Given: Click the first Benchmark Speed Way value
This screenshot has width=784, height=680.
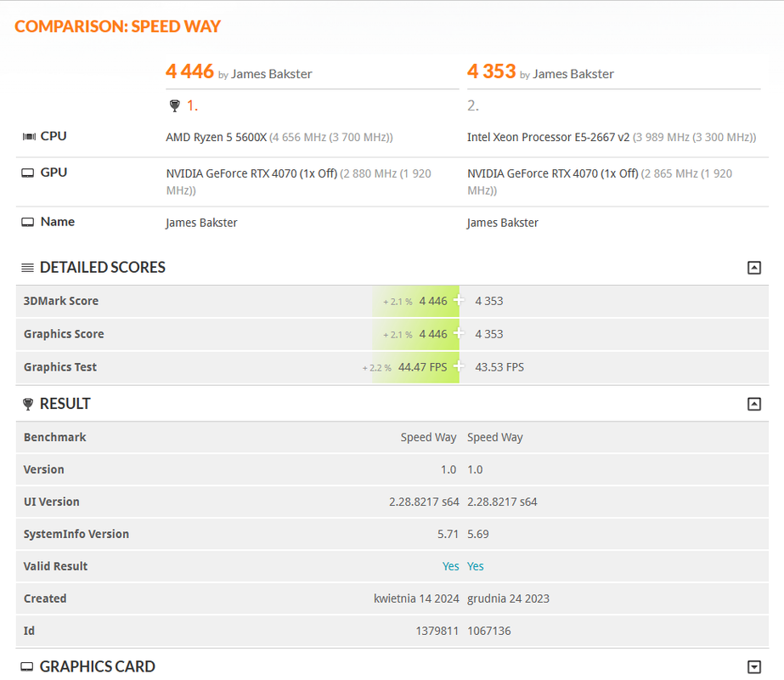Looking at the screenshot, I should [428, 437].
